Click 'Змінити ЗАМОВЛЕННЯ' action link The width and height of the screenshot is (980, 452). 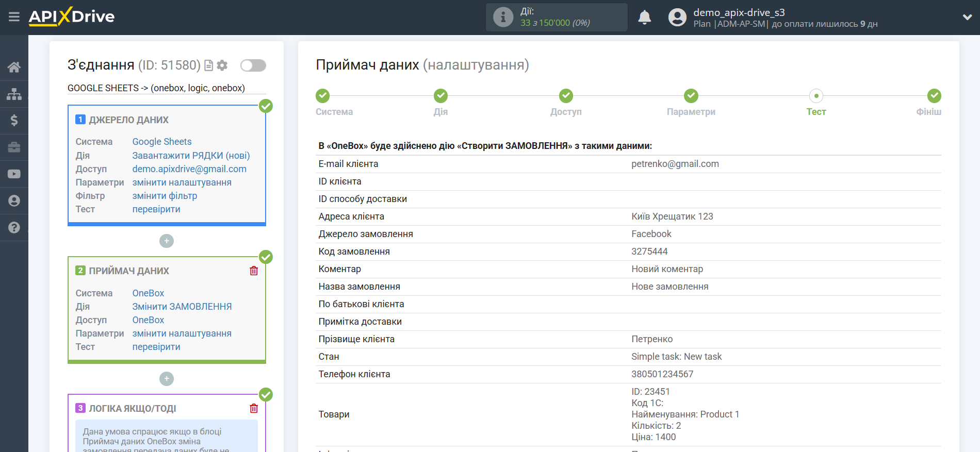182,307
